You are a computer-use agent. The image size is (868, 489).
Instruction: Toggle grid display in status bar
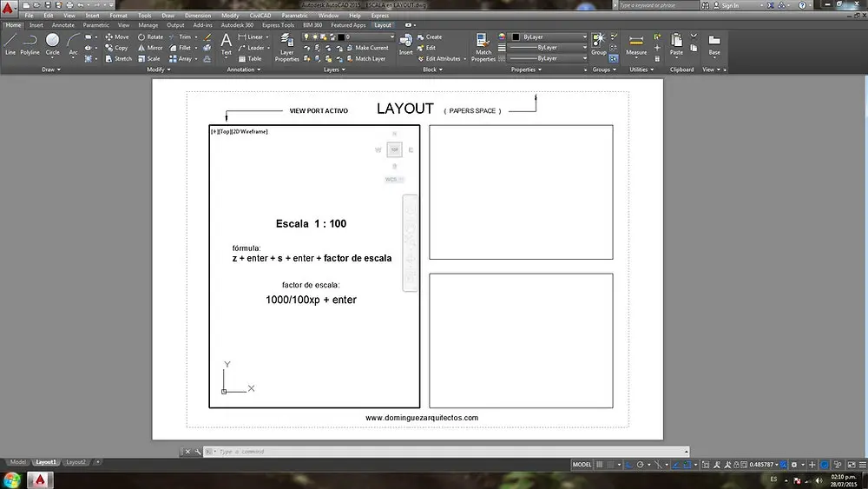(600, 465)
